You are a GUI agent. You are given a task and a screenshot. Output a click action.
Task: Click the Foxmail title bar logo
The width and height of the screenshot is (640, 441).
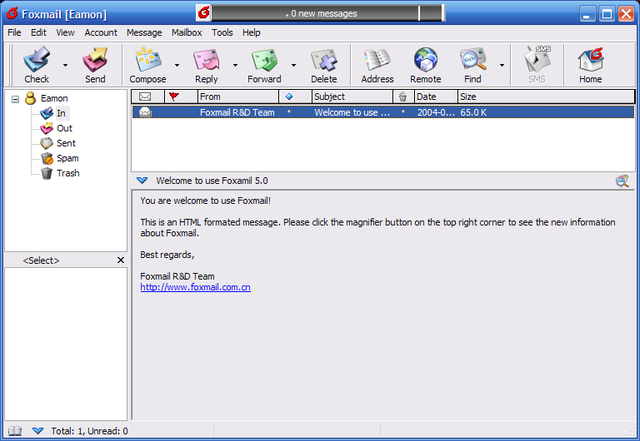point(12,14)
